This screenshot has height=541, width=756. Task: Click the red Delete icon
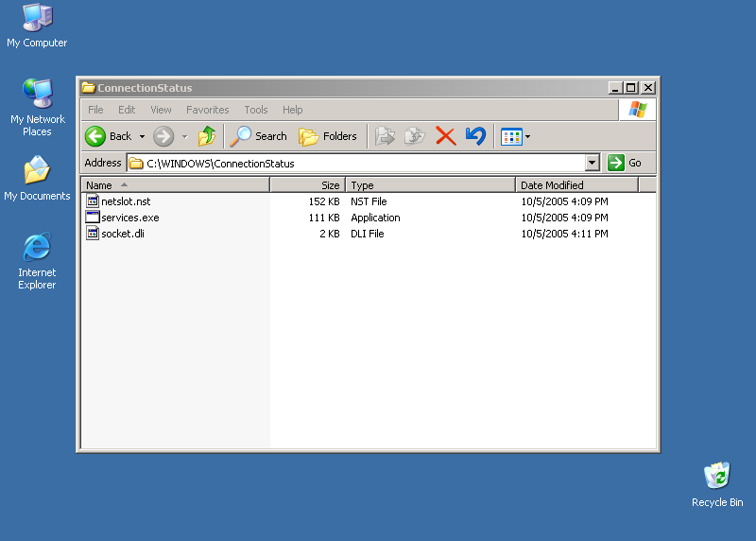(x=446, y=136)
